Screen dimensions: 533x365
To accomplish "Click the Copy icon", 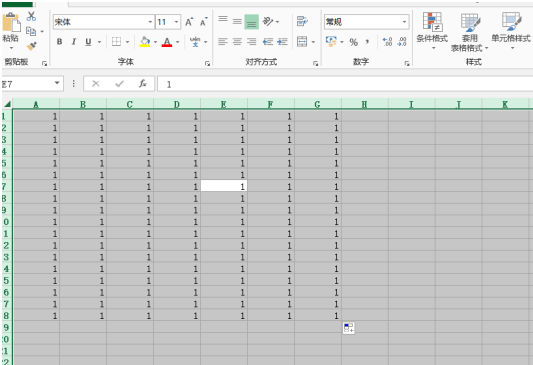I will coord(31,31).
